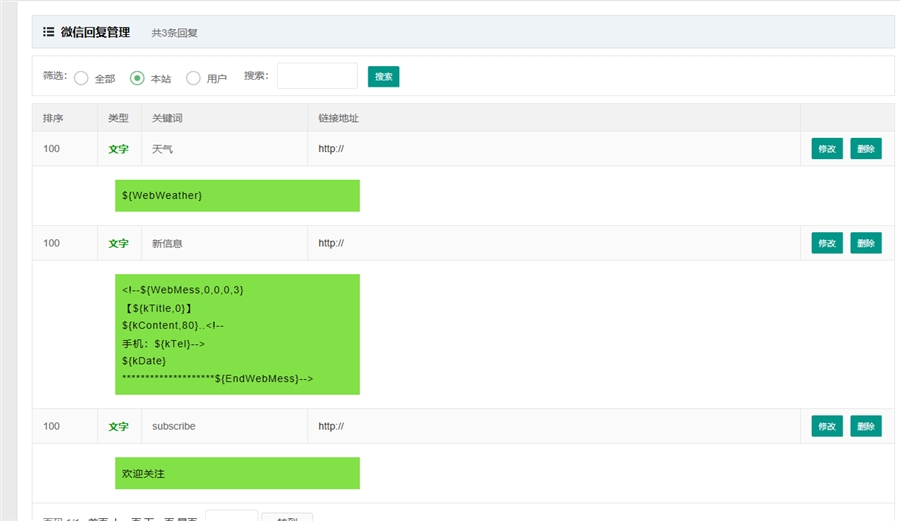Select the 本站 filter radio button
The height and width of the screenshot is (521, 900).
(x=137, y=78)
